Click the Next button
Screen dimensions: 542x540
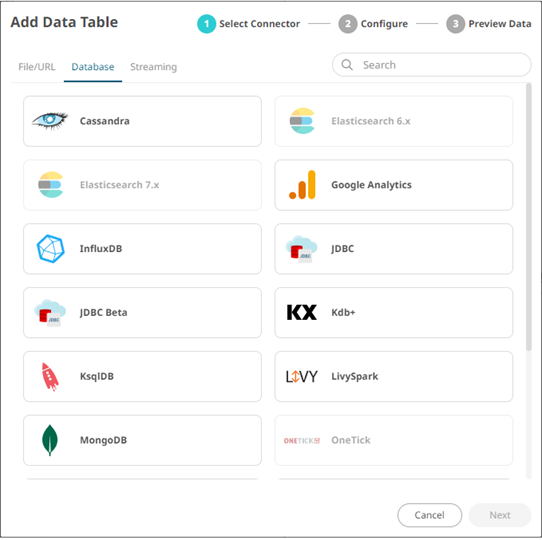click(500, 515)
